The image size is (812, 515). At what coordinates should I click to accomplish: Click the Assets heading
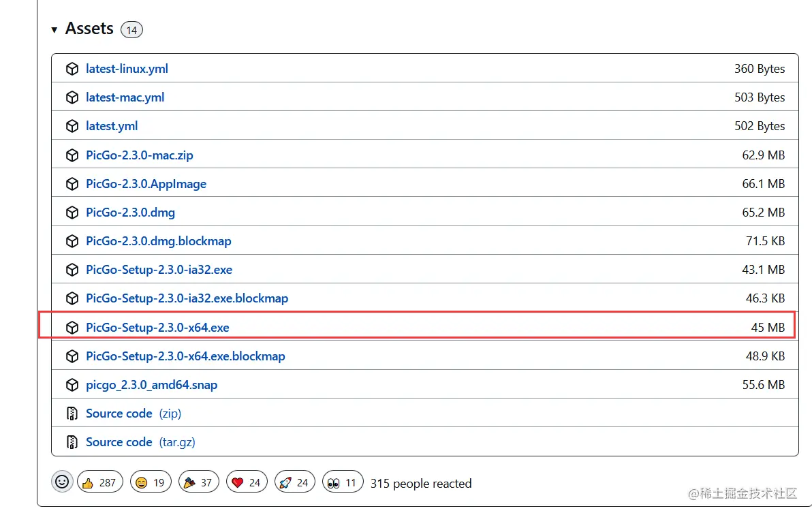(89, 29)
